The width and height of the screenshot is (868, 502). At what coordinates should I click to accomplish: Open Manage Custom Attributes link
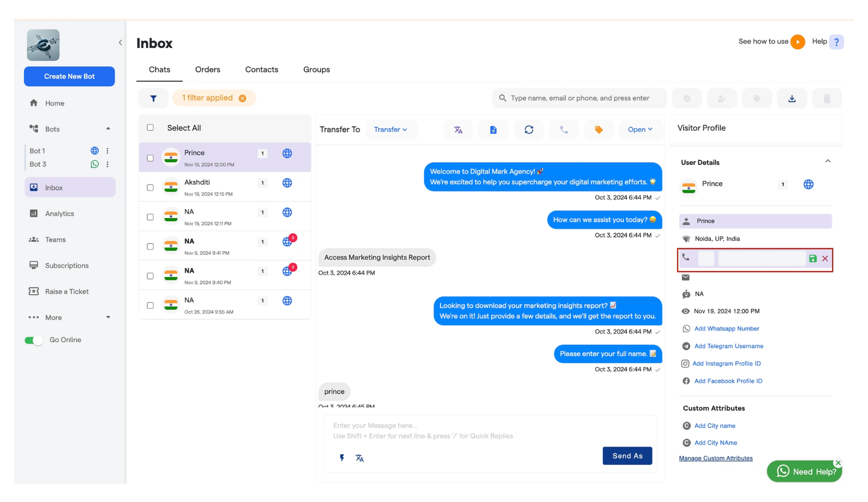click(x=715, y=458)
